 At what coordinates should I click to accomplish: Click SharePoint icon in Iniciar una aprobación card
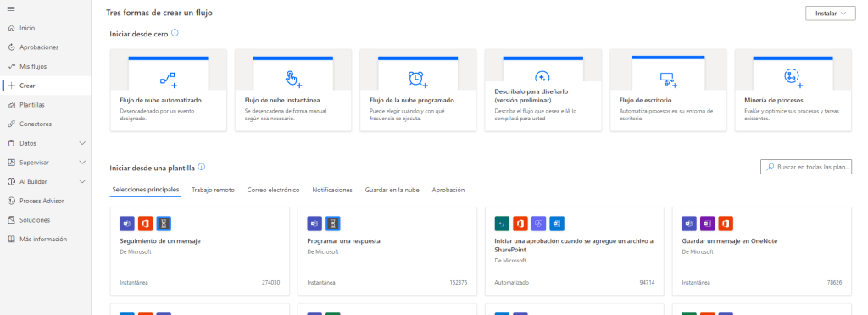click(502, 224)
